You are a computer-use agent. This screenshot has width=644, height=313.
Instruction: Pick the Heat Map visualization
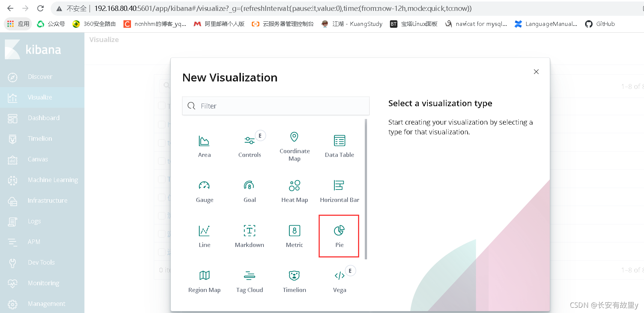pos(295,191)
